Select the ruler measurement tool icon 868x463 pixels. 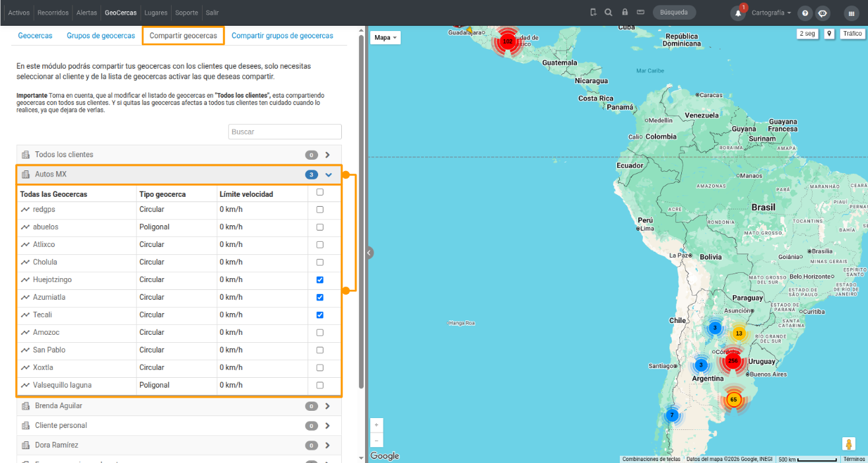click(x=640, y=13)
